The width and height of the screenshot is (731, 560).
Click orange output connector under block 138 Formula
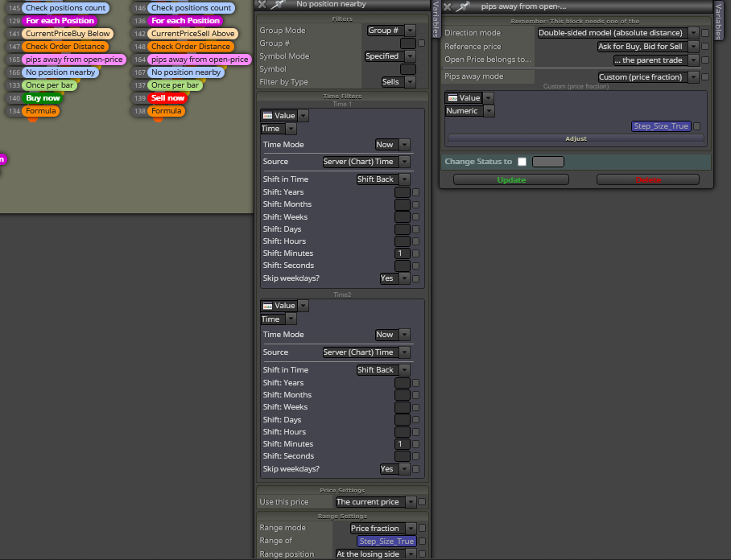tap(158, 119)
